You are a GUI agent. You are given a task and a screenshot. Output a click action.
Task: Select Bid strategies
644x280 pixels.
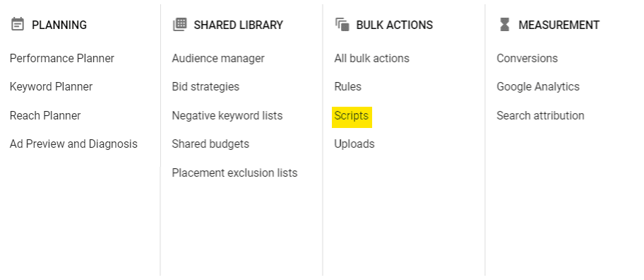click(x=205, y=87)
